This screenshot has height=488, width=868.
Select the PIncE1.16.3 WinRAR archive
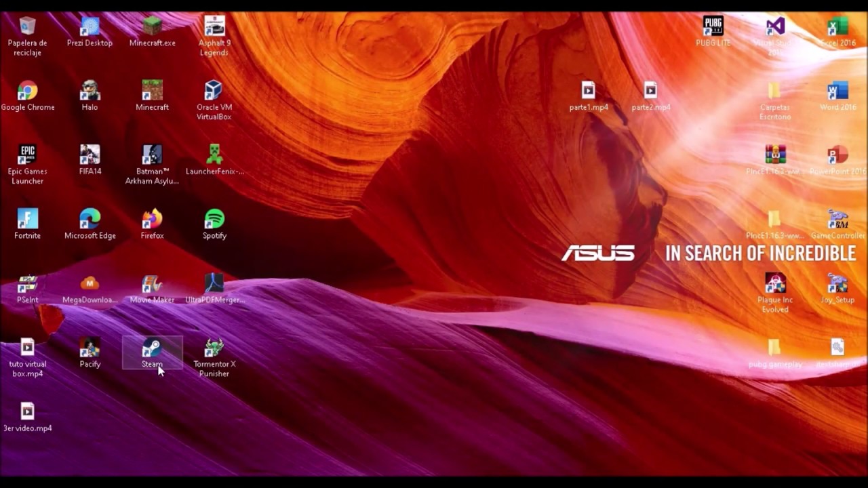[x=775, y=160]
